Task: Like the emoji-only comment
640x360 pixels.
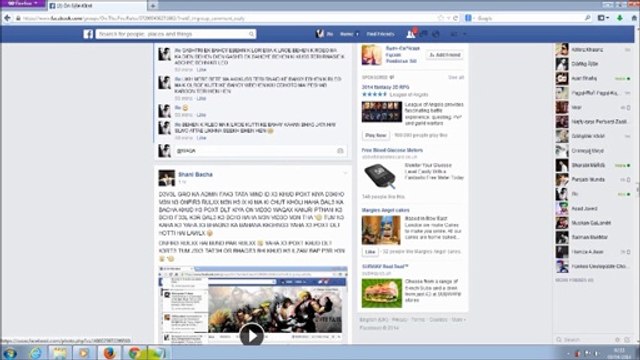Action: pyautogui.click(x=201, y=115)
